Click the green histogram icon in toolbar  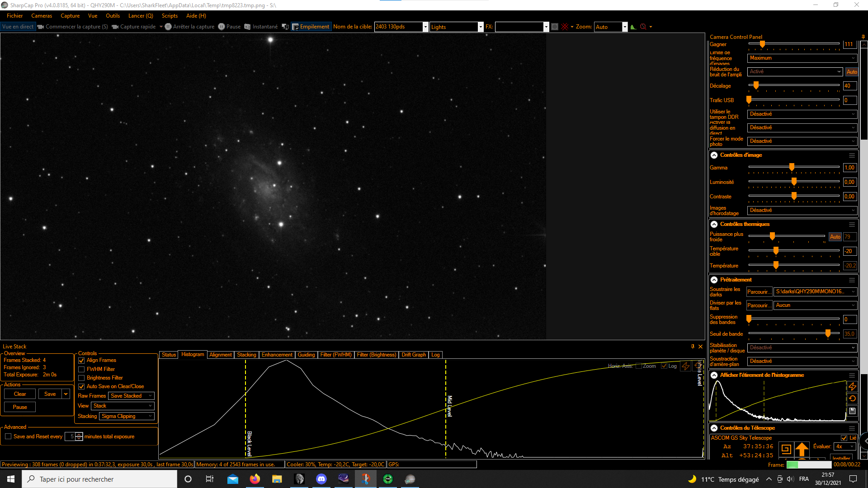pyautogui.click(x=633, y=27)
